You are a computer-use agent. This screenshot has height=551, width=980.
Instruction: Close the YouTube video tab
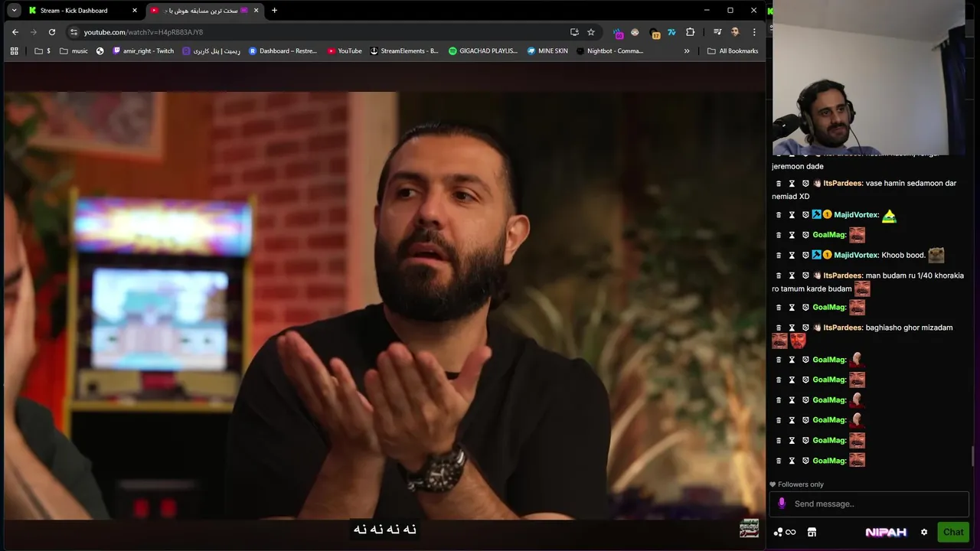256,10
